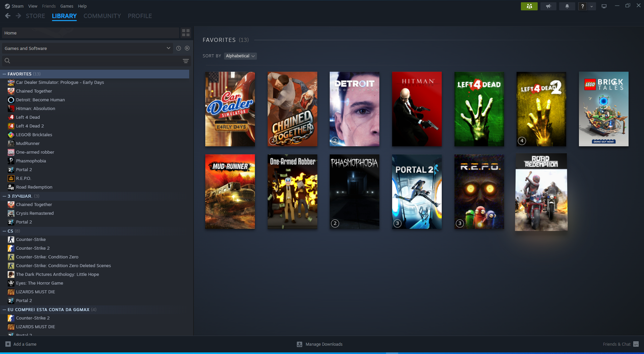This screenshot has height=354, width=644.
Task: Click the Road Redemption list icon
Action: (11, 187)
